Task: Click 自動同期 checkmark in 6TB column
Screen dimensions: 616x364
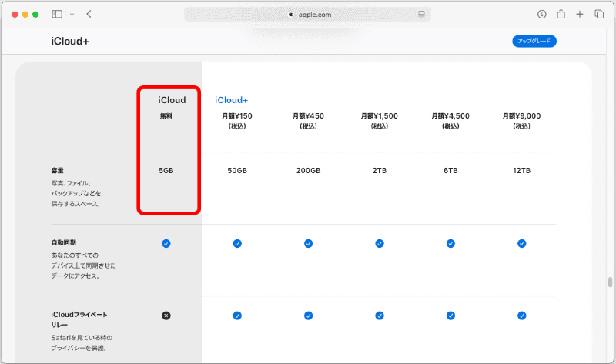Action: click(x=450, y=243)
